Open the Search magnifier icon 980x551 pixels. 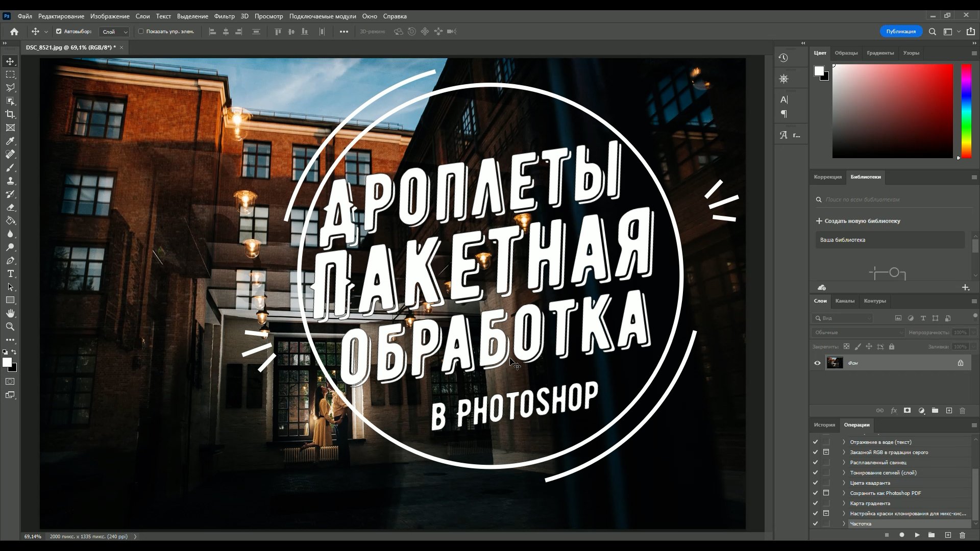932,32
